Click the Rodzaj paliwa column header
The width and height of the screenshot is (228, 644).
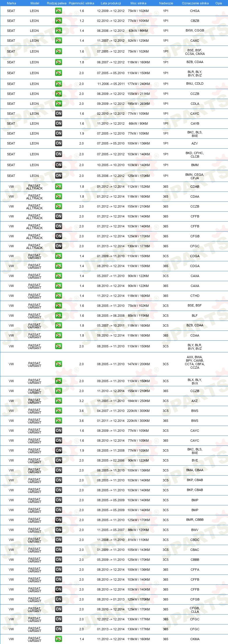[x=57, y=3]
